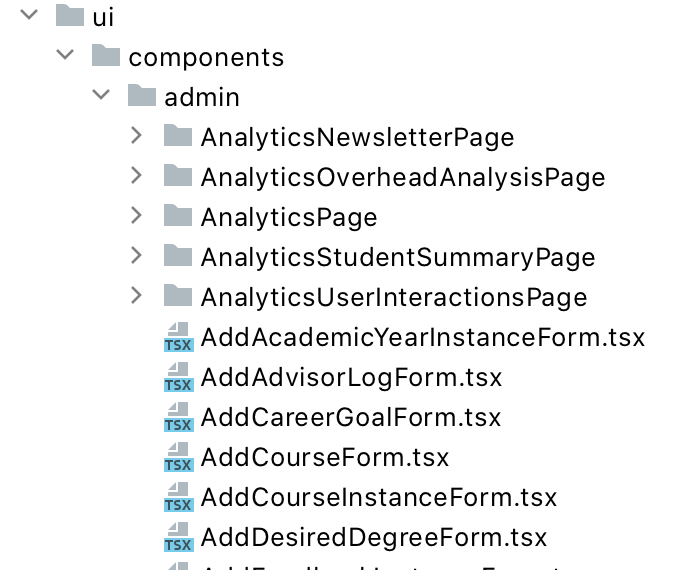Click the admin folder icon
Image resolution: width=692 pixels, height=570 pixels.
[142, 95]
